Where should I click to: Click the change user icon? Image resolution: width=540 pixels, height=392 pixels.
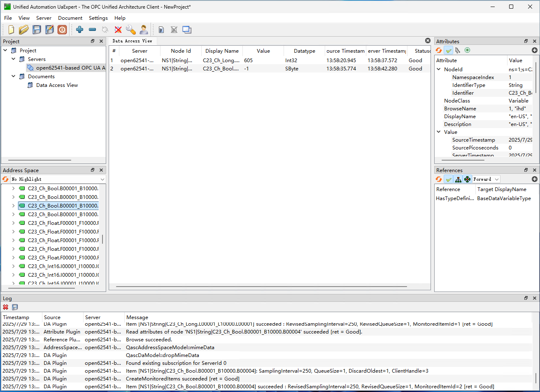144,30
